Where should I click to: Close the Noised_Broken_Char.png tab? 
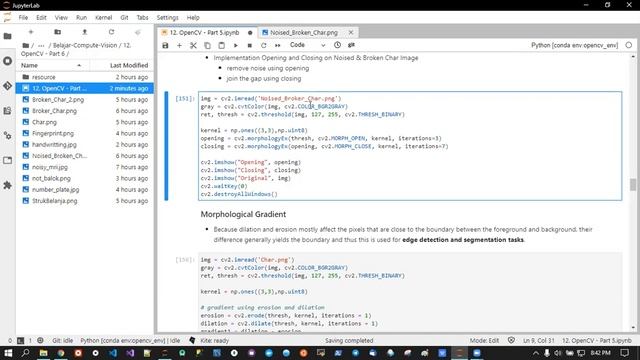[x=351, y=32]
